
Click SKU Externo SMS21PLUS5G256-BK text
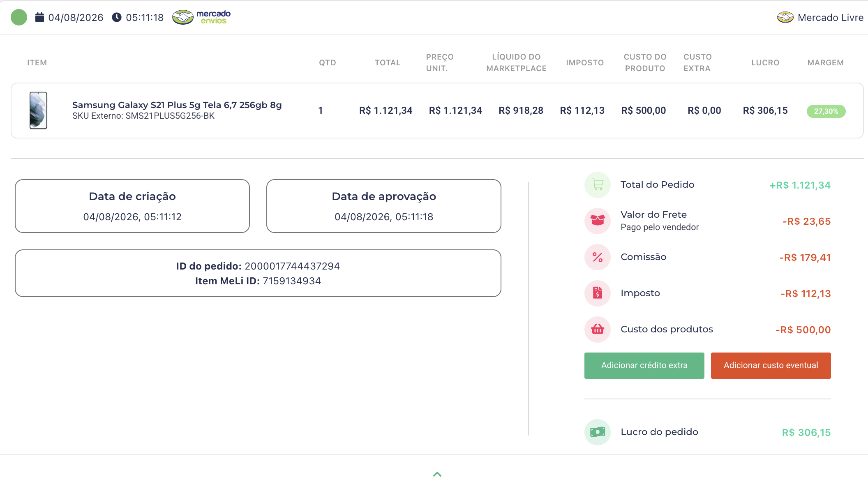[x=143, y=116]
